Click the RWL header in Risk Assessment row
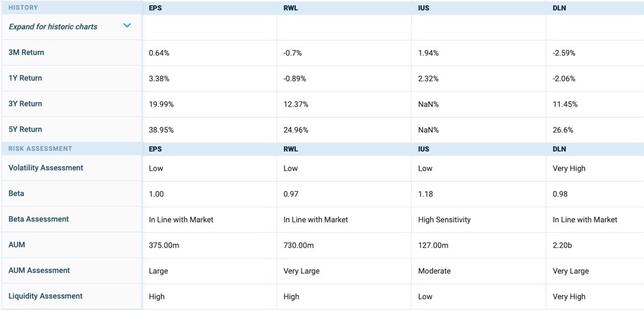This screenshot has width=644, height=310. click(x=291, y=149)
